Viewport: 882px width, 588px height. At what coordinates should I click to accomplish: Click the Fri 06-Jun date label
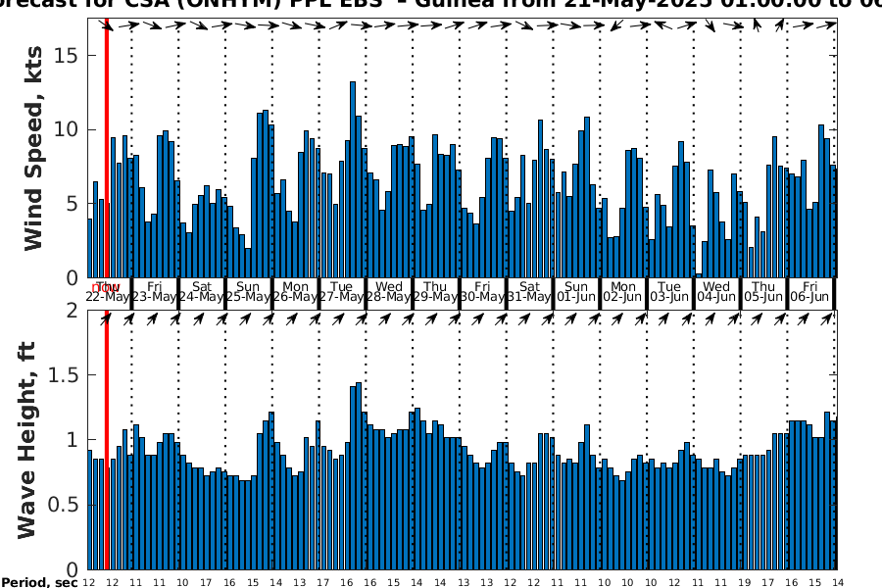click(809, 292)
